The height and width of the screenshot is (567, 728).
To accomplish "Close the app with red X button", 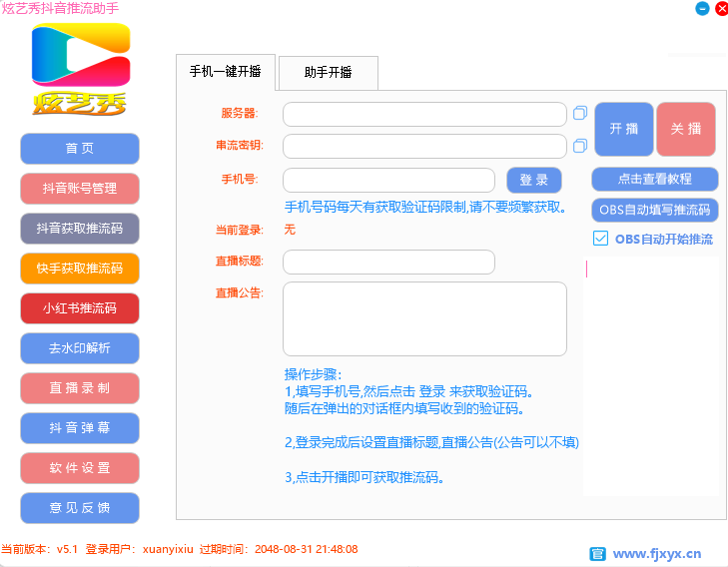I will click(722, 8).
